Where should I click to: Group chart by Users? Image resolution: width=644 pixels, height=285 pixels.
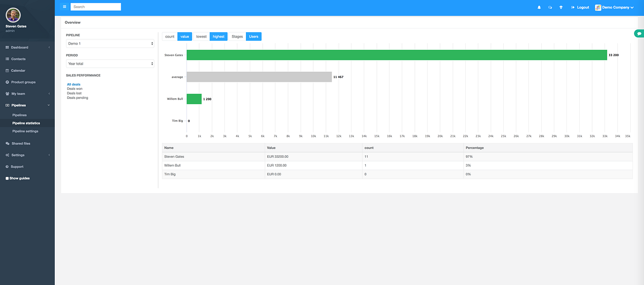pyautogui.click(x=254, y=37)
